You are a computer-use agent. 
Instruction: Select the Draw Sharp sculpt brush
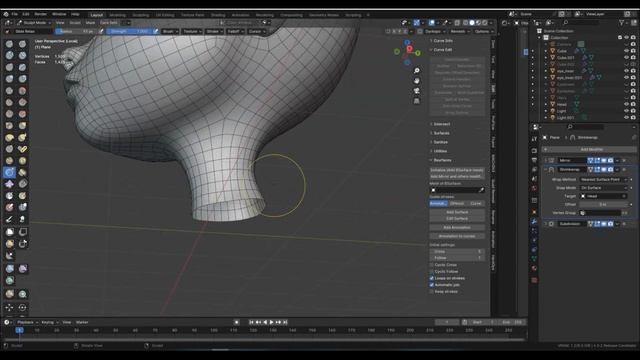(22, 44)
